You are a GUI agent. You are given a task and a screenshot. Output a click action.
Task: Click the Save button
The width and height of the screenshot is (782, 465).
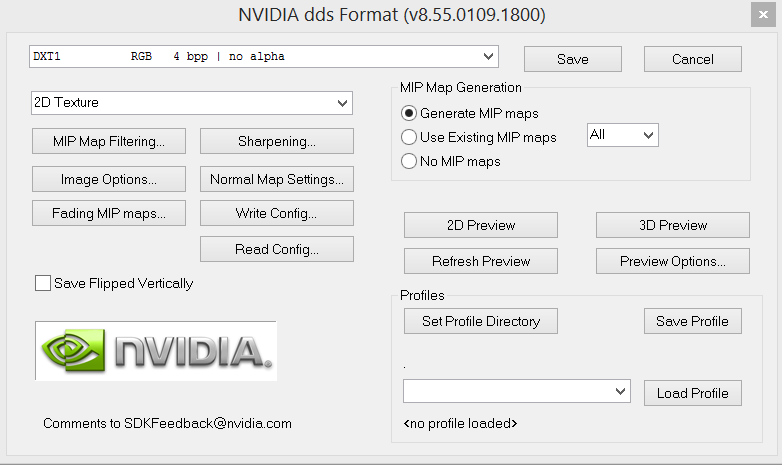573,59
